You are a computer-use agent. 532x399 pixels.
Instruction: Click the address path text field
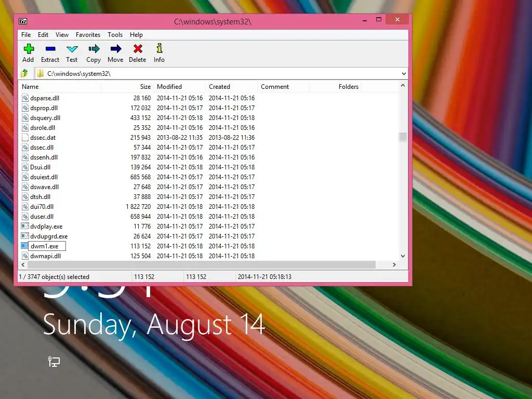click(222, 74)
